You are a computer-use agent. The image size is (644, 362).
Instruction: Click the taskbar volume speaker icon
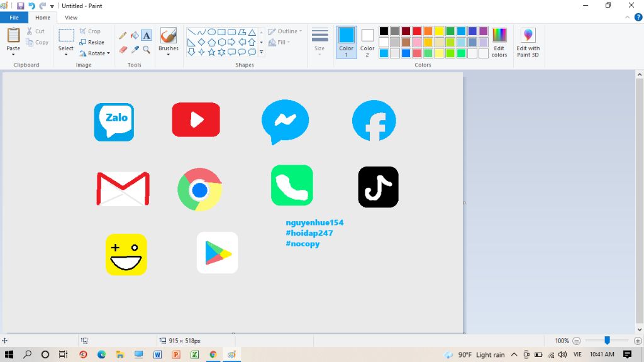click(563, 354)
